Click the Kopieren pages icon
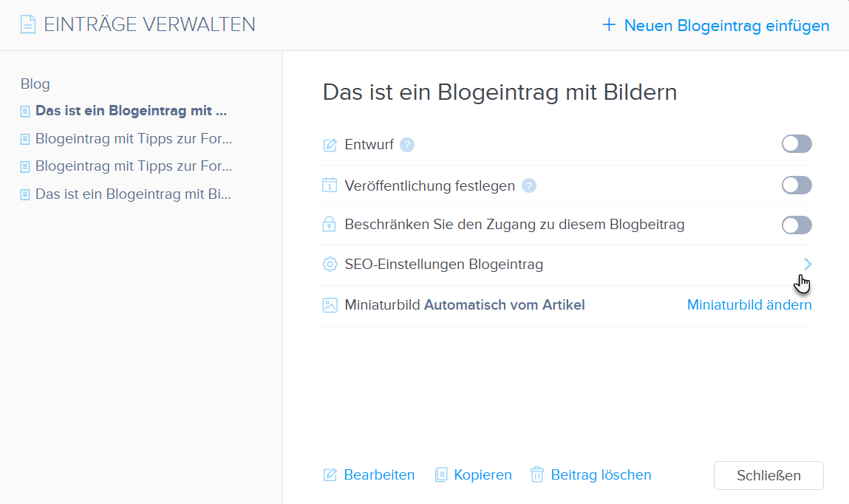The image size is (849, 504). pos(441,474)
